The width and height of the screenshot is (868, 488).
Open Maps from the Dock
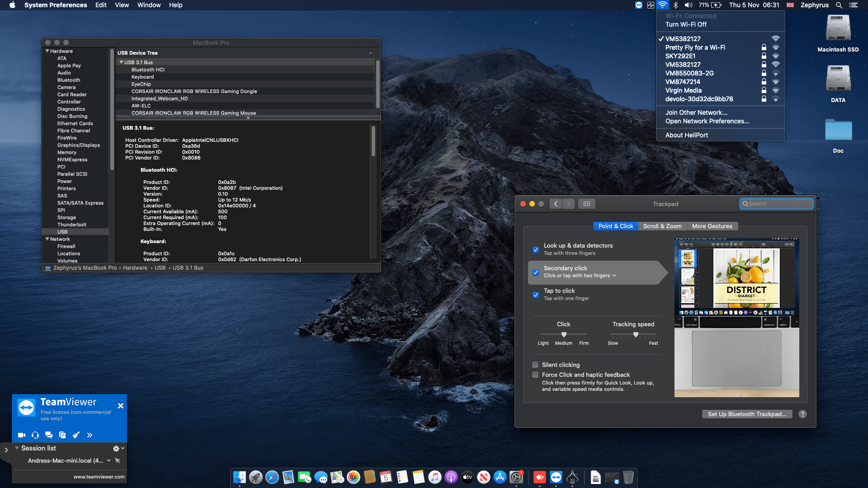337,477
